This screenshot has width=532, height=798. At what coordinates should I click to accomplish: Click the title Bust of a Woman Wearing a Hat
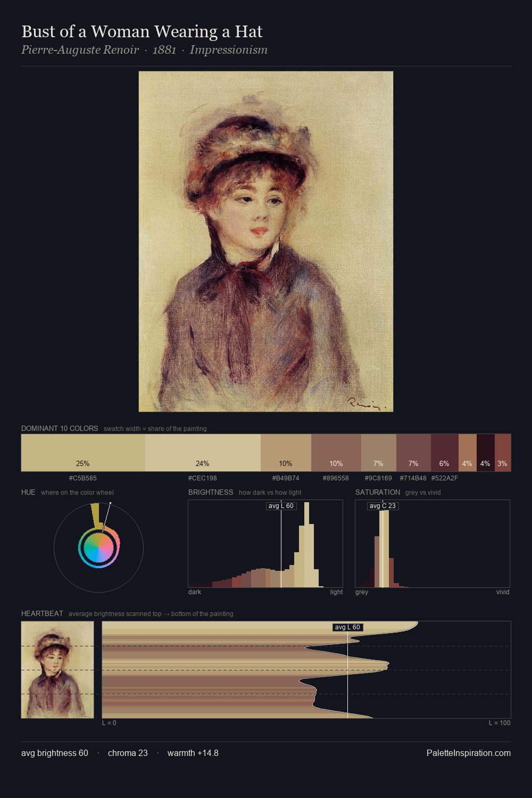142,31
